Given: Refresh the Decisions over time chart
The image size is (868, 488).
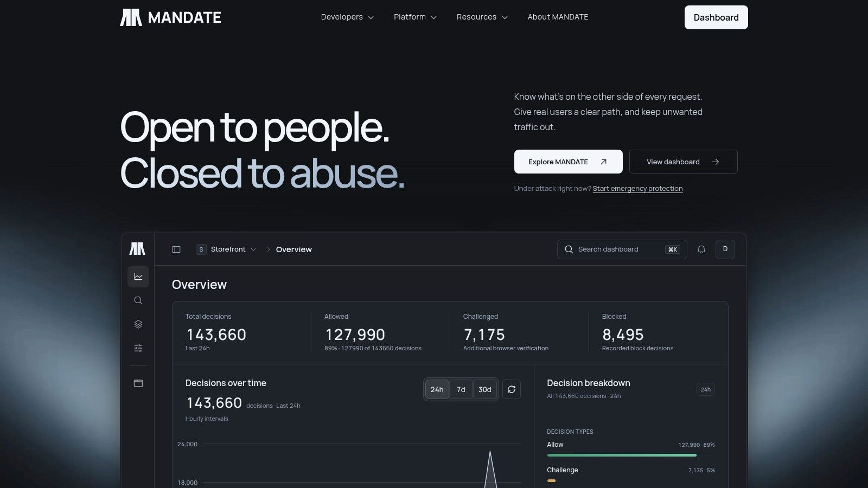Looking at the screenshot, I should (x=512, y=389).
